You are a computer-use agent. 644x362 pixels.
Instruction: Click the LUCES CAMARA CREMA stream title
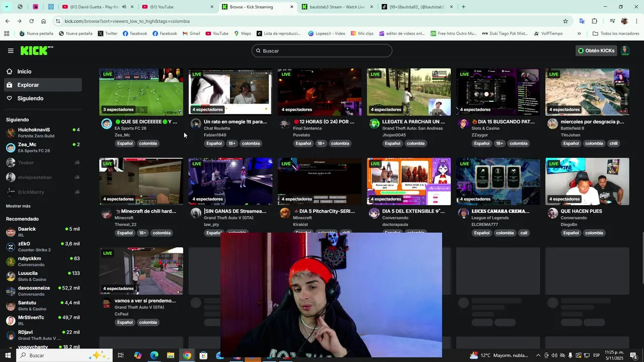point(500,211)
